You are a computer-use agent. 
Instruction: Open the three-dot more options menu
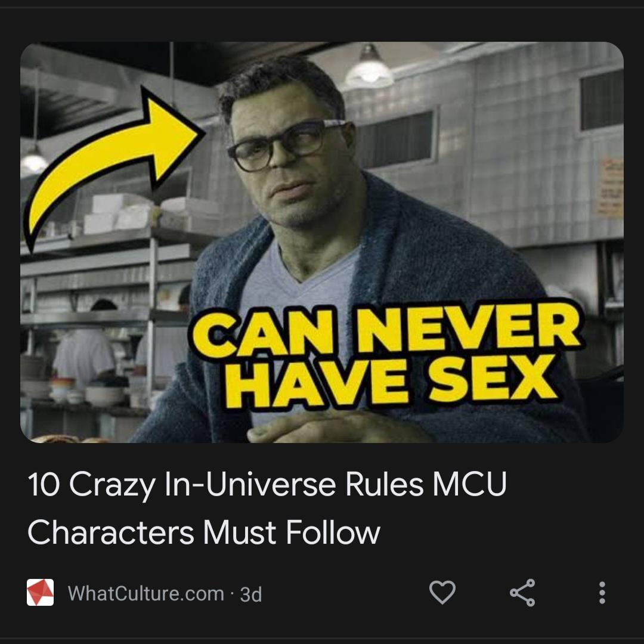pos(602,593)
